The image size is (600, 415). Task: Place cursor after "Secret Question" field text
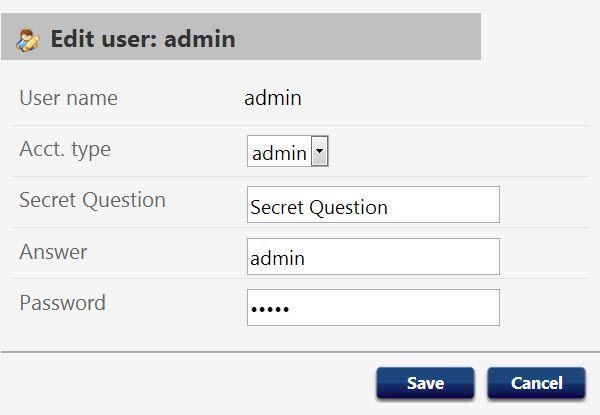tap(390, 207)
